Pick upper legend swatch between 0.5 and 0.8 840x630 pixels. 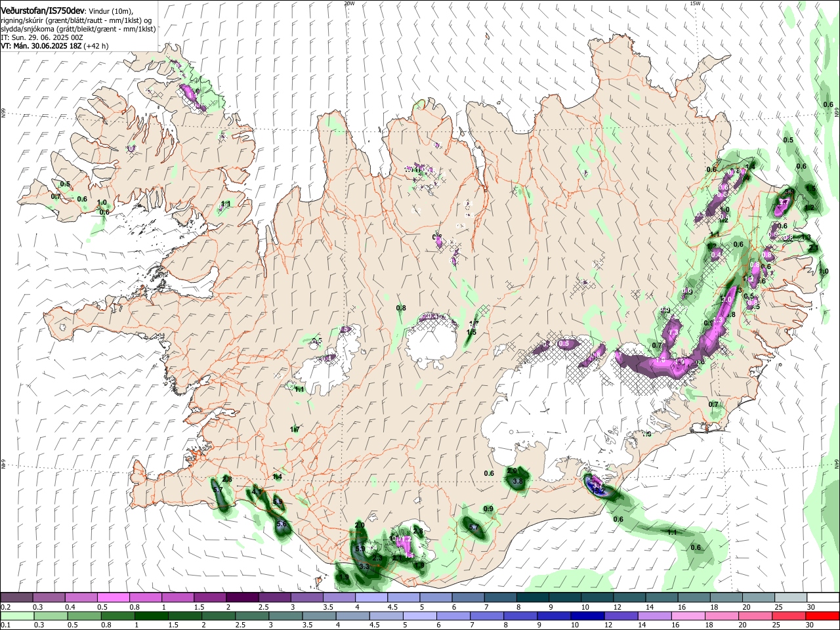114,598
